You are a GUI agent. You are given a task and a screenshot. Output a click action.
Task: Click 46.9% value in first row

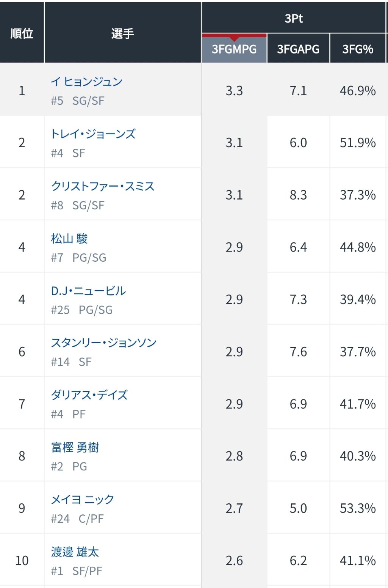pos(358,91)
